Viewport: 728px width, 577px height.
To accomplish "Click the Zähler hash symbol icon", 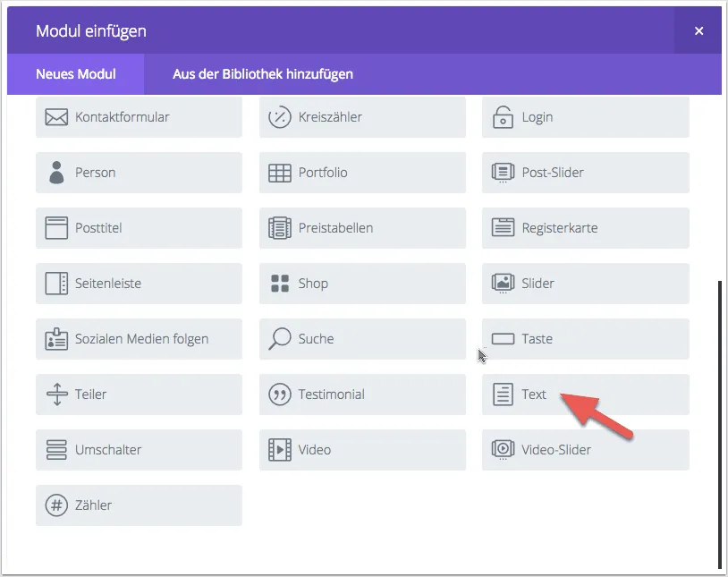I will [x=56, y=505].
